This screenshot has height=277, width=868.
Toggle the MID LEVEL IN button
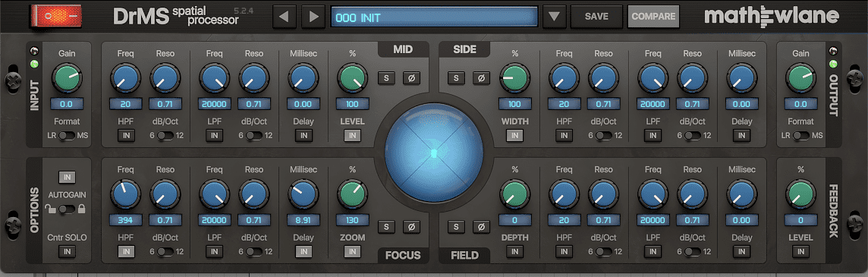353,136
